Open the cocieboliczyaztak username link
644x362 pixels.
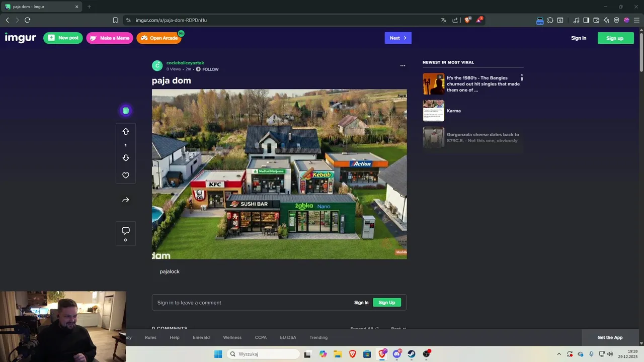tap(185, 63)
